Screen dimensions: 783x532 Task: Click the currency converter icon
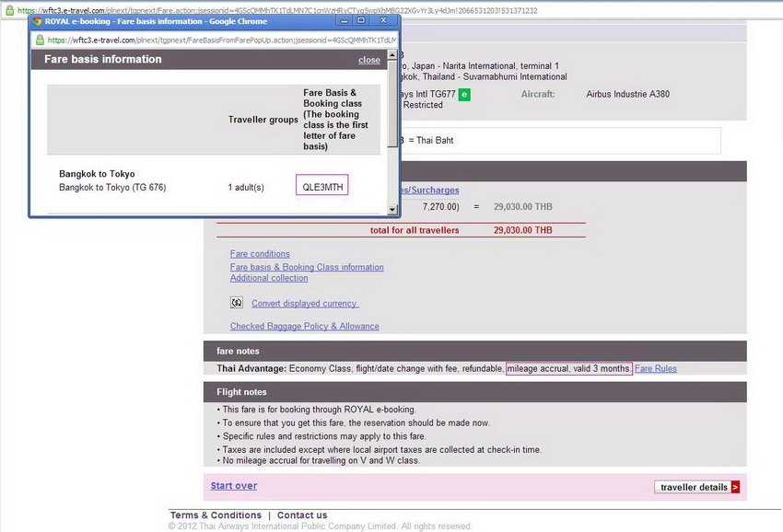[x=236, y=303]
